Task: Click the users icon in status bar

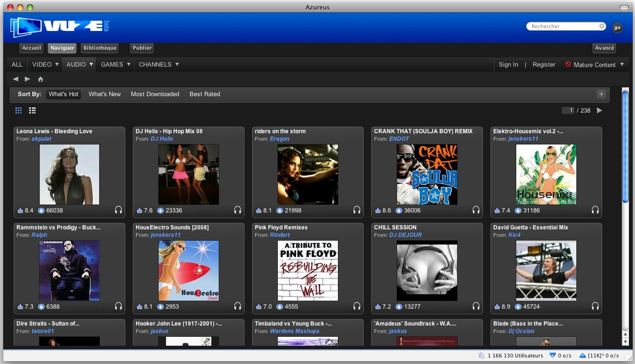Action: coord(482,356)
